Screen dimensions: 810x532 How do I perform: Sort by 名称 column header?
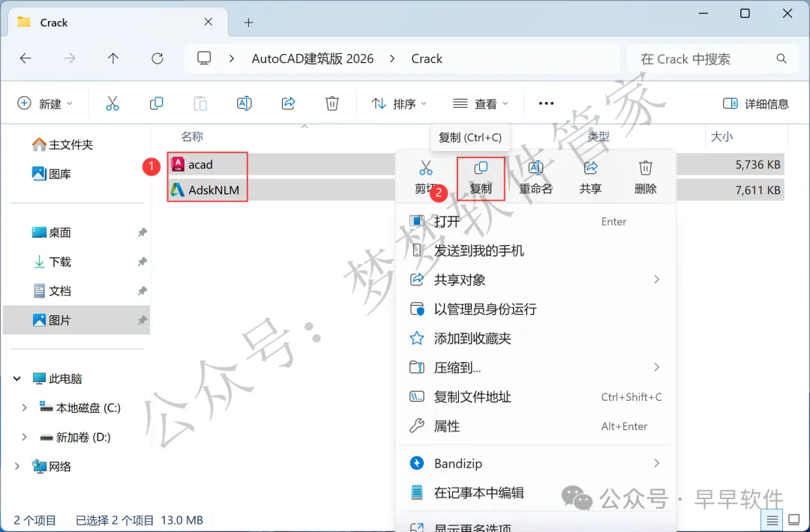pyautogui.click(x=192, y=136)
